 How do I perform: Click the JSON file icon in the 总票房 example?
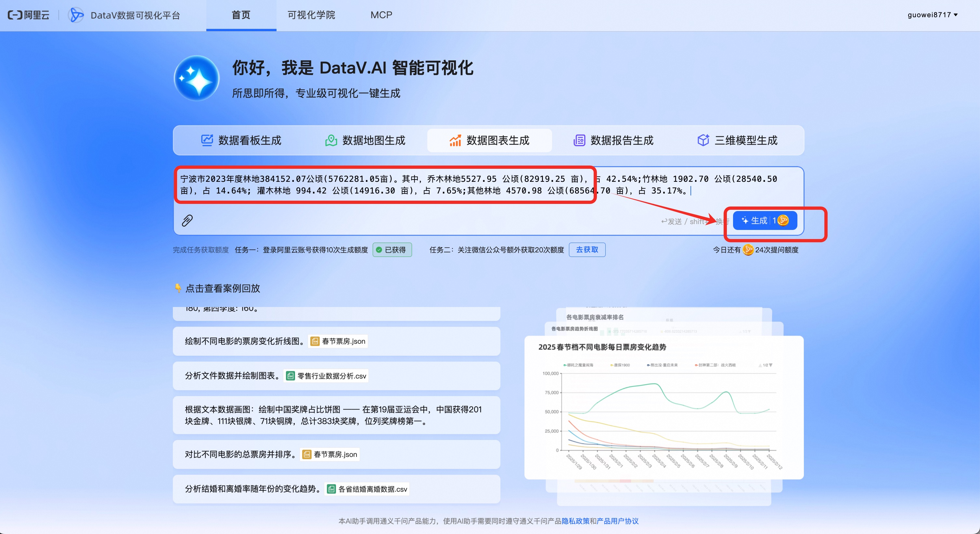click(x=307, y=454)
